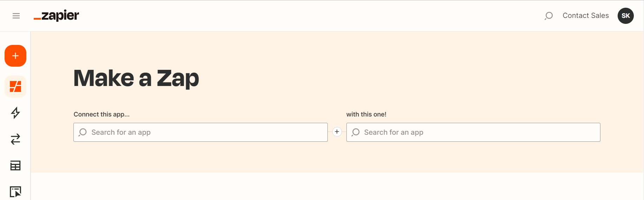Click the "Make a Zap" heading
This screenshot has height=200, width=644.
pos(136,78)
